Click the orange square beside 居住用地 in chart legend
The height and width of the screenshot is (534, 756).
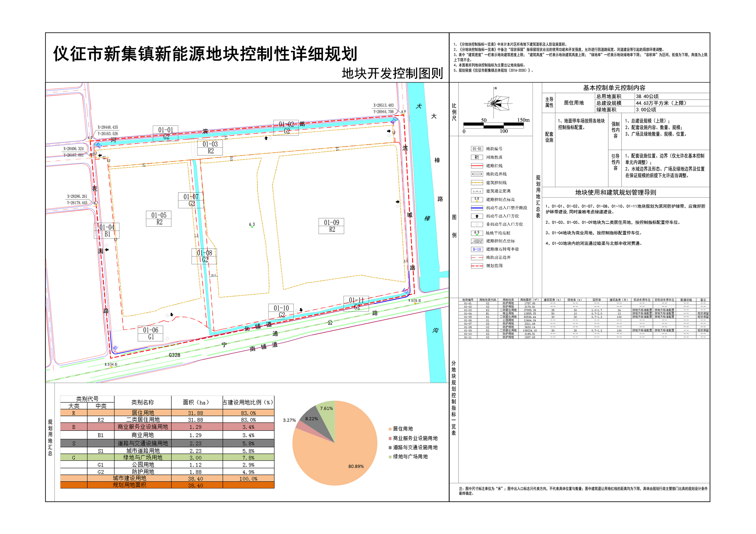tap(390, 429)
